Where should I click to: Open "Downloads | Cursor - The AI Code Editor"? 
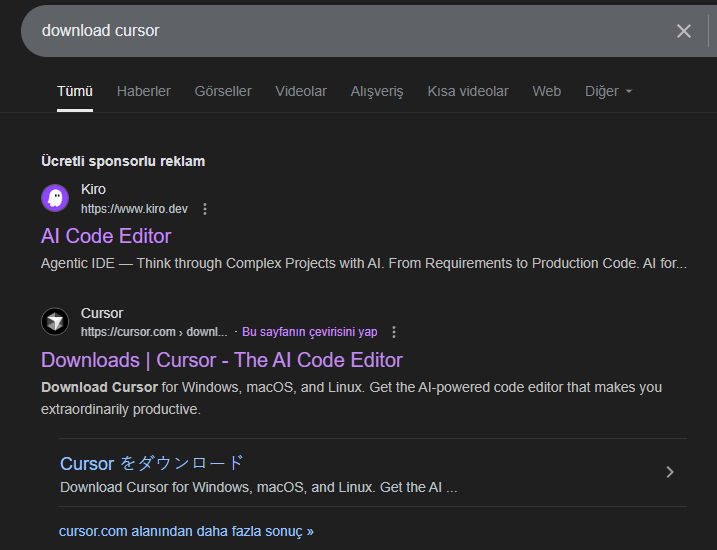click(222, 360)
